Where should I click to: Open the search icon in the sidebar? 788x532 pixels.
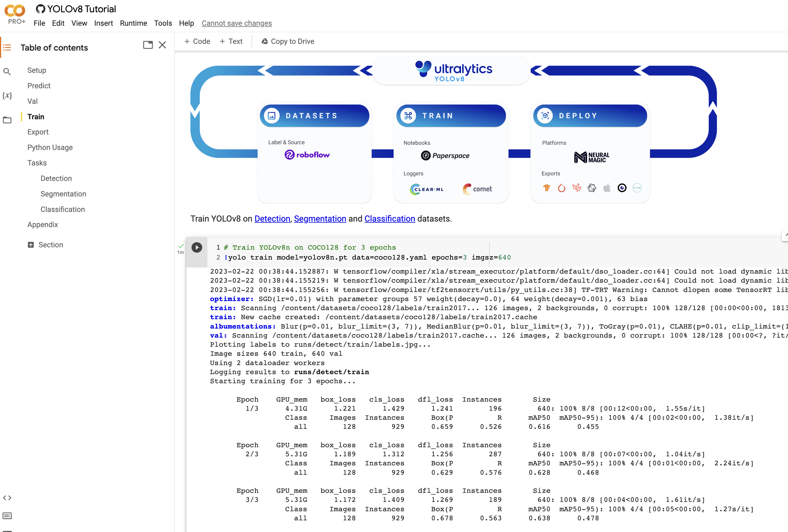tap(8, 72)
